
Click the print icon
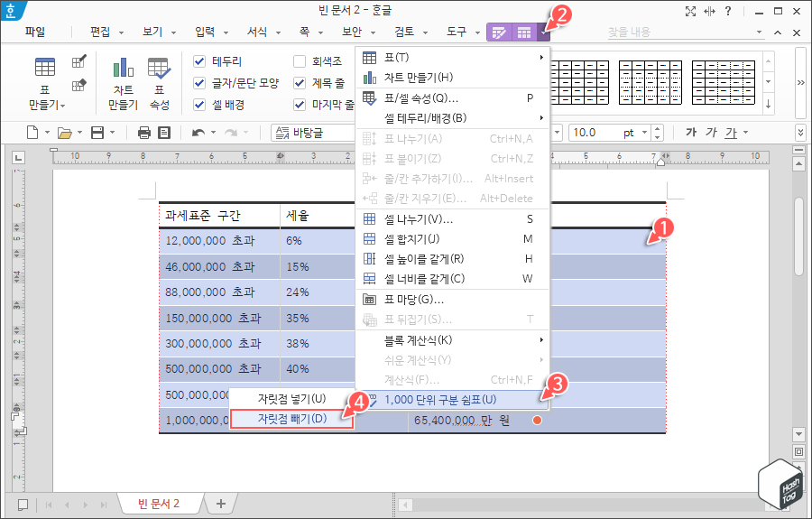click(144, 133)
